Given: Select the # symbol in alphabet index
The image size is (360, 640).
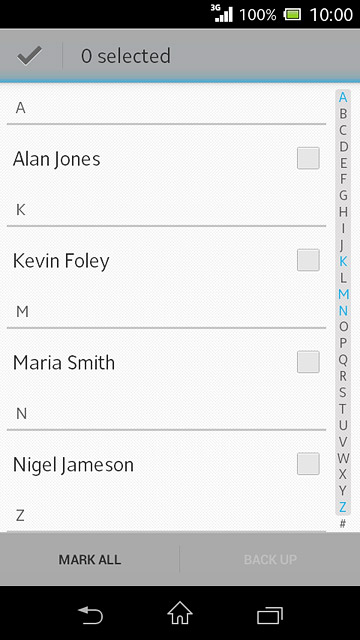Looking at the screenshot, I should [343, 524].
